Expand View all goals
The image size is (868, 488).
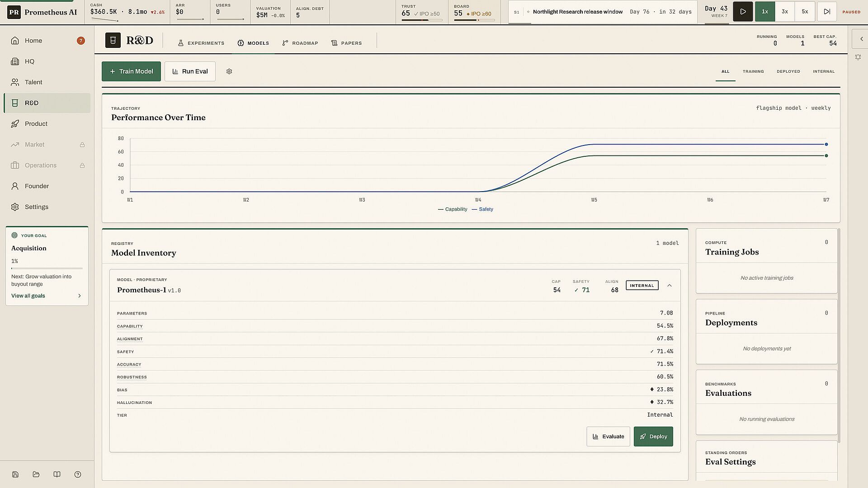click(47, 296)
